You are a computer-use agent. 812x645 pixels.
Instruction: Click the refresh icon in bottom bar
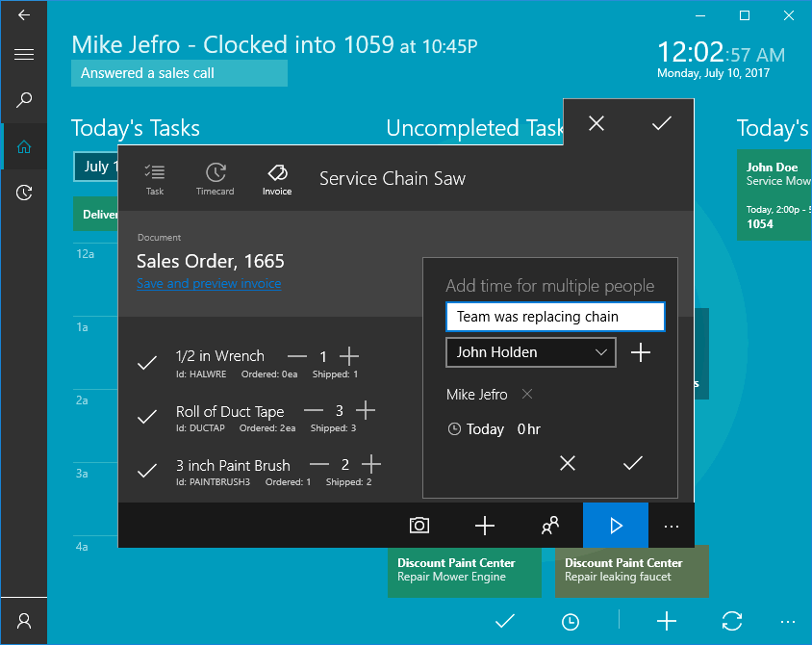[x=730, y=622]
